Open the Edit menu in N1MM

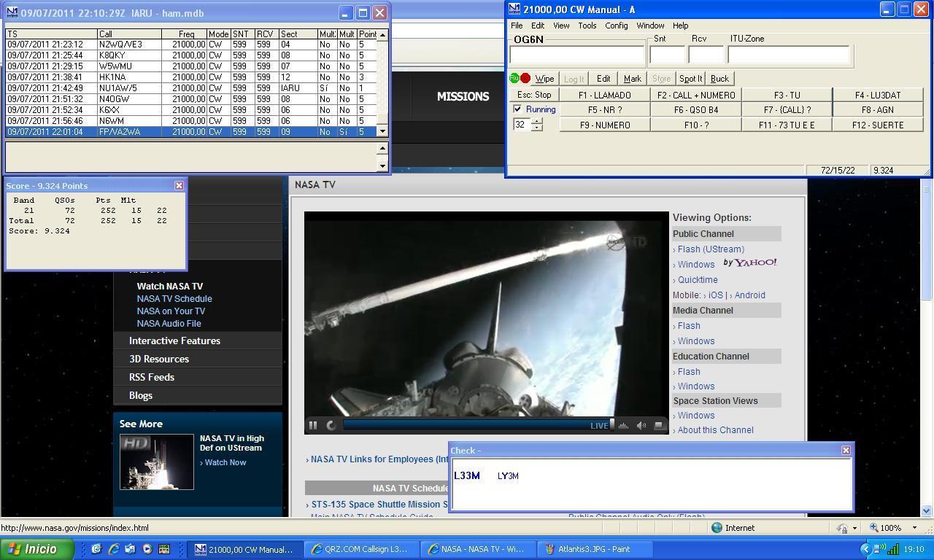pyautogui.click(x=538, y=26)
